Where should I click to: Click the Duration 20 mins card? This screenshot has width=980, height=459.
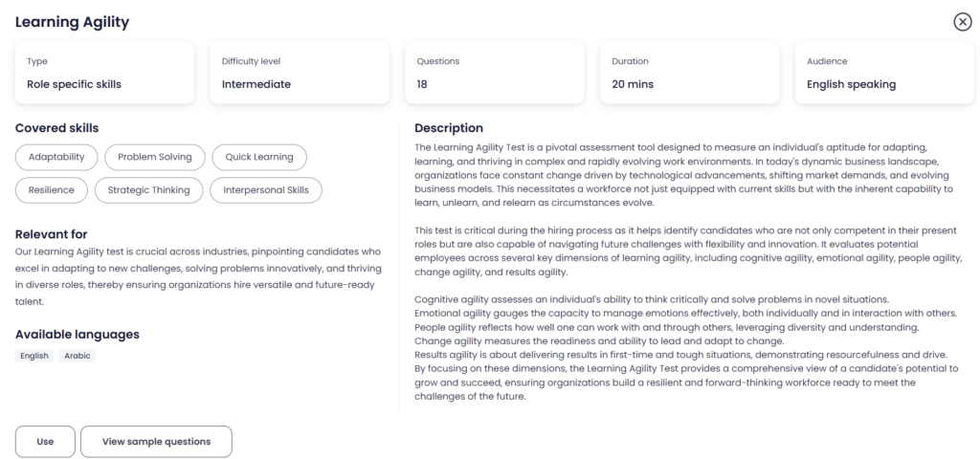click(x=689, y=73)
